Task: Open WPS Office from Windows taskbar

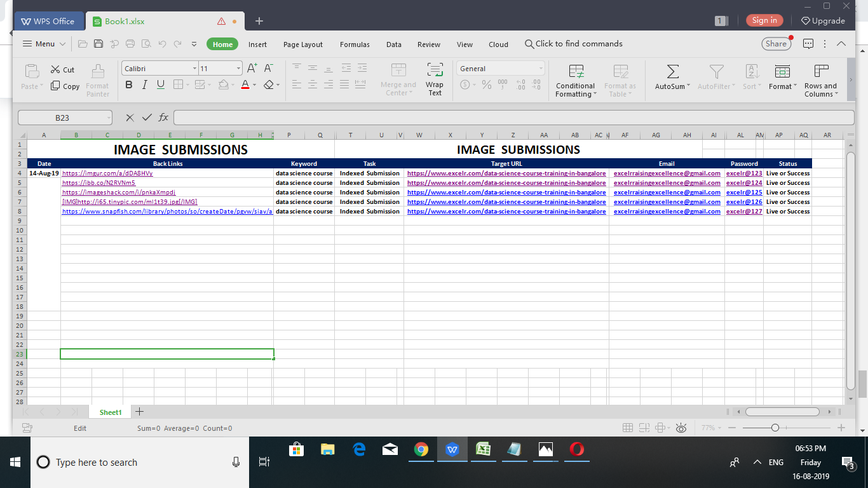Action: click(452, 450)
